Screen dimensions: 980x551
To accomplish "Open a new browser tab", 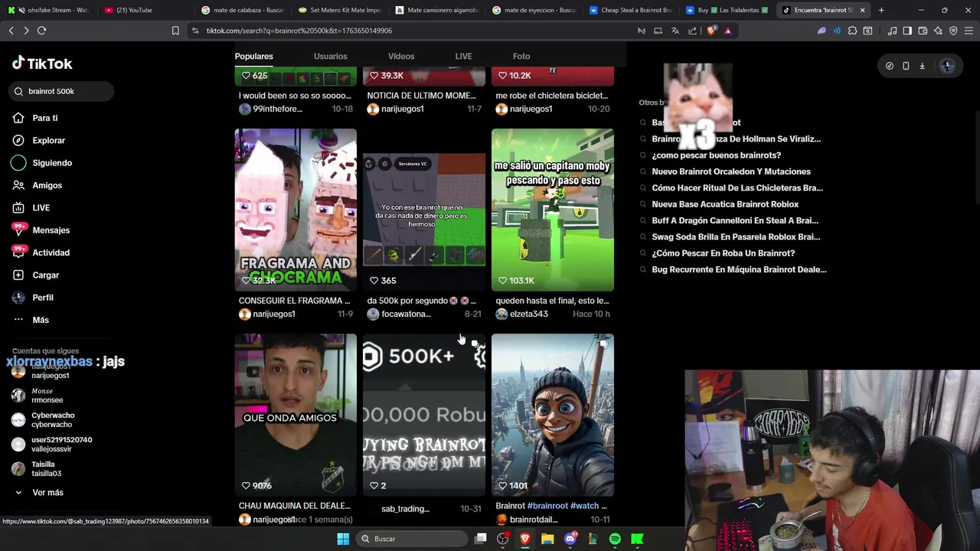I will 881,10.
